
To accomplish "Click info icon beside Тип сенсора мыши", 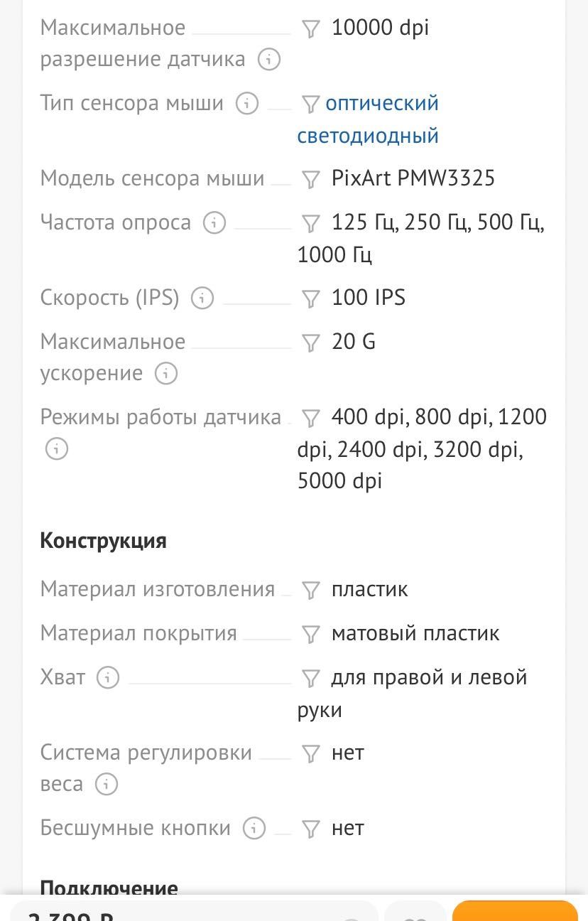I will 246,103.
